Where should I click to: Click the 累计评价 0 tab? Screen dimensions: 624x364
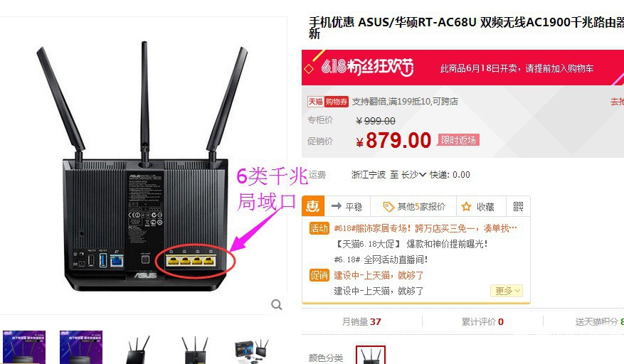tap(482, 321)
